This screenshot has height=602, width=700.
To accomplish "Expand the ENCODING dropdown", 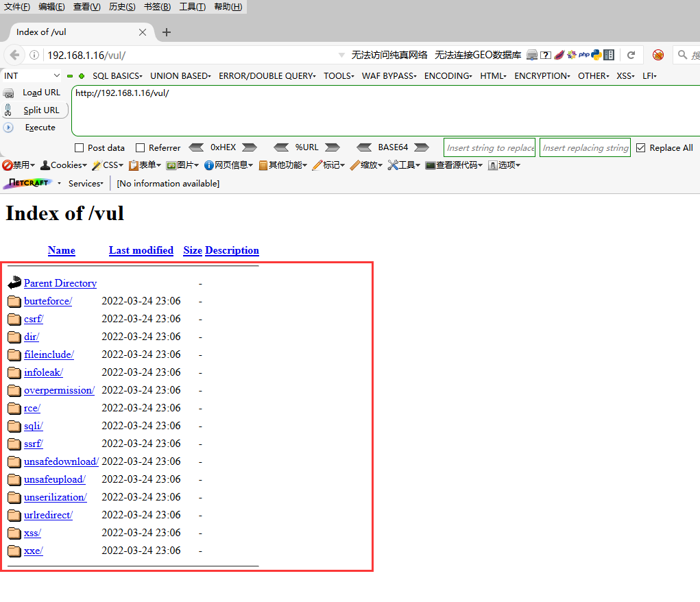I will [448, 76].
